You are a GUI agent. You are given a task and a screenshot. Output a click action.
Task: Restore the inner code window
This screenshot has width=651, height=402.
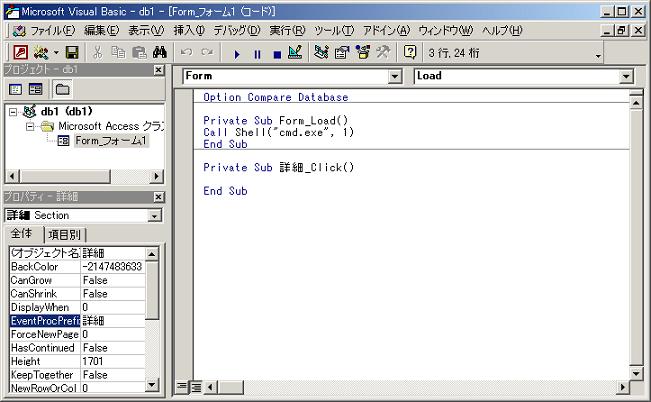click(x=622, y=30)
